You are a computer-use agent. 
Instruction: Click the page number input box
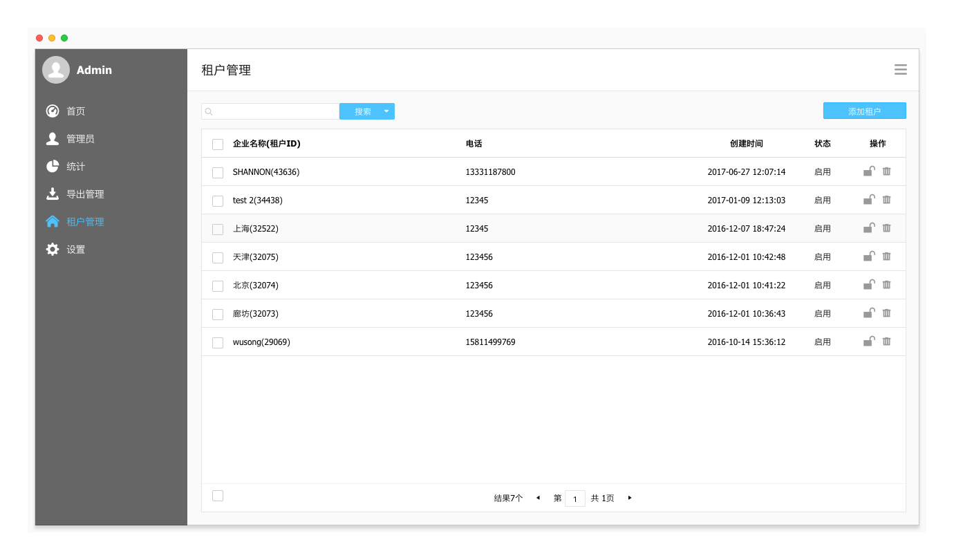[575, 498]
